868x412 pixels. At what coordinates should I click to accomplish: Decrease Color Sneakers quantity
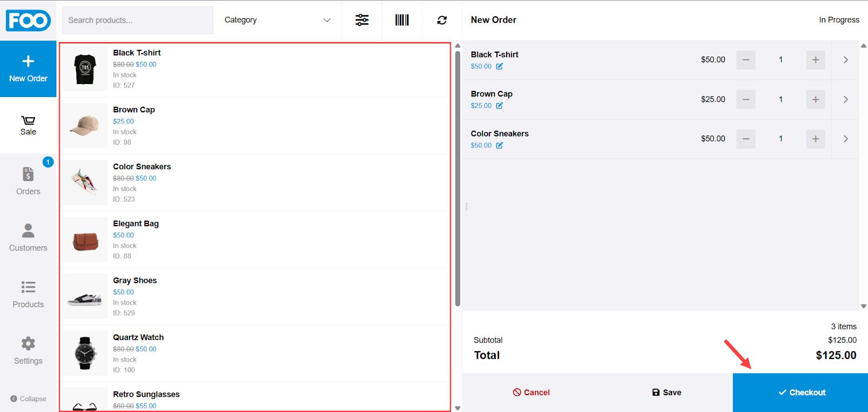coord(746,139)
